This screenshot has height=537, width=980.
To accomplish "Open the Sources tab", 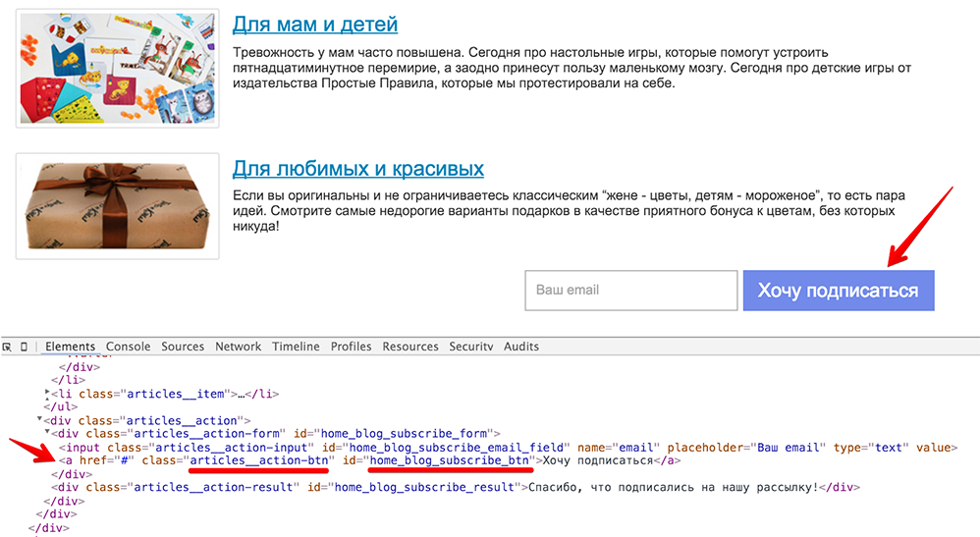I will click(183, 347).
